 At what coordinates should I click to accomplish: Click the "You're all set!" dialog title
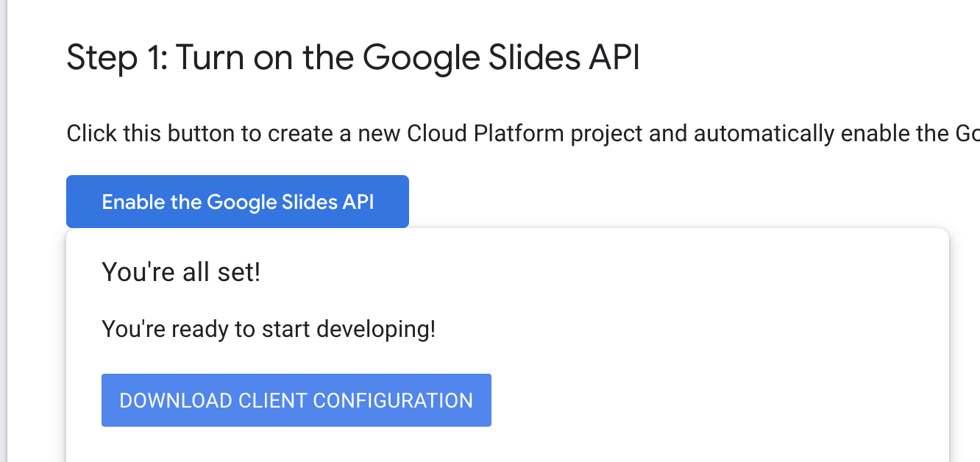click(x=181, y=273)
